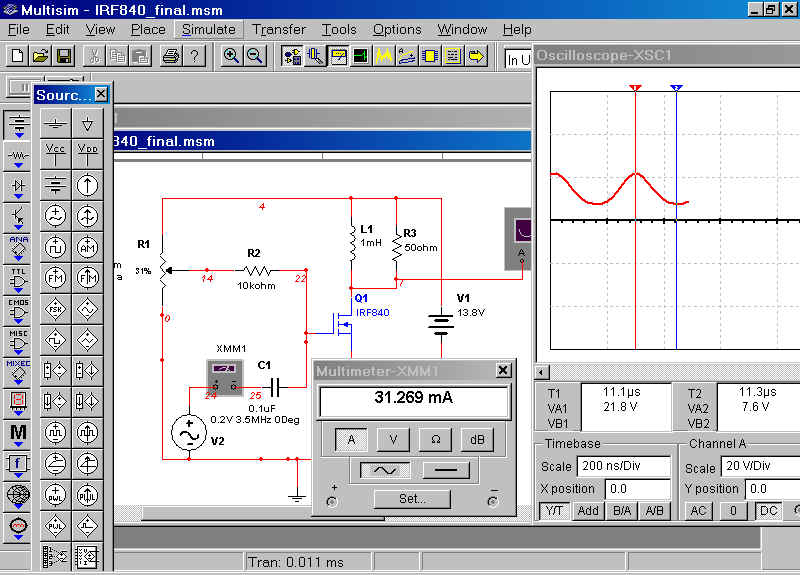Click the save floppy disk icon
This screenshot has width=800, height=575.
(63, 56)
